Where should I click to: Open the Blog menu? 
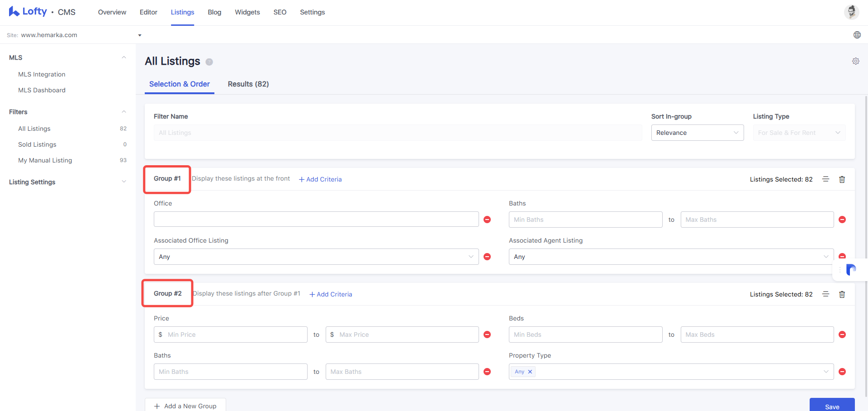(x=214, y=12)
